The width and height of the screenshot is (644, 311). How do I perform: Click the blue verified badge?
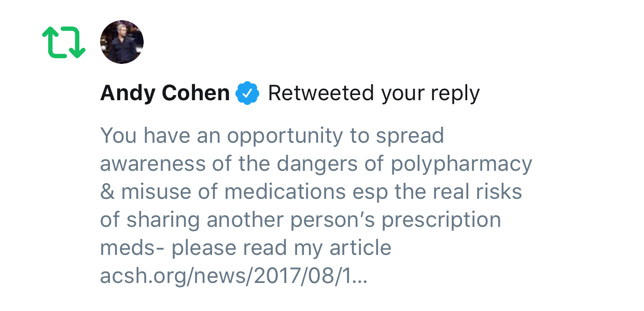248,93
